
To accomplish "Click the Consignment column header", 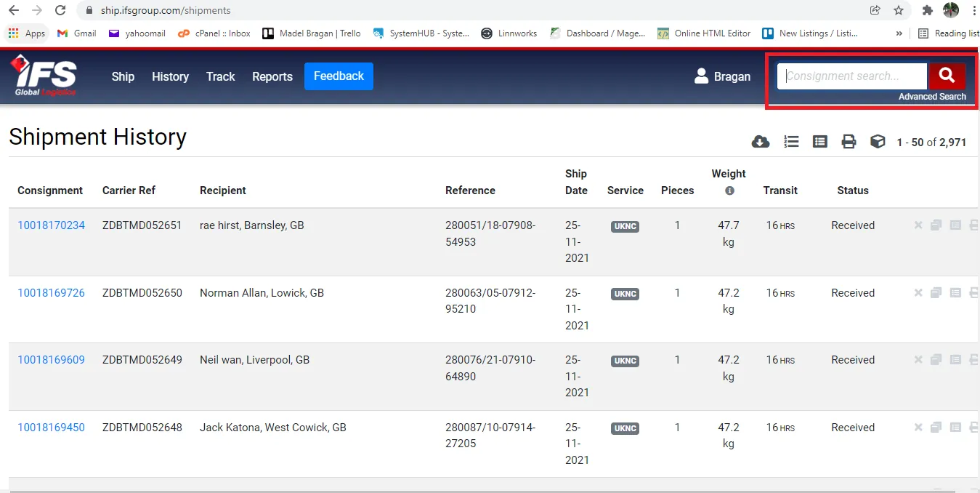I will 50,191.
